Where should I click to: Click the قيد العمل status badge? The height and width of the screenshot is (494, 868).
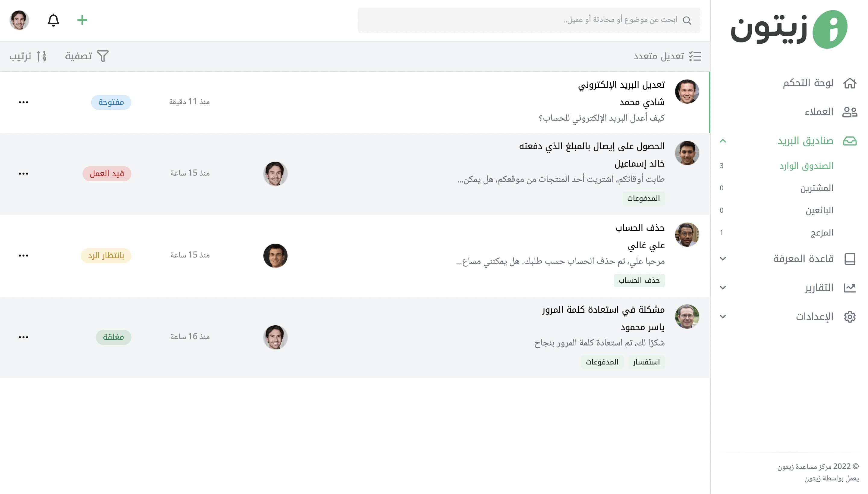tap(107, 174)
